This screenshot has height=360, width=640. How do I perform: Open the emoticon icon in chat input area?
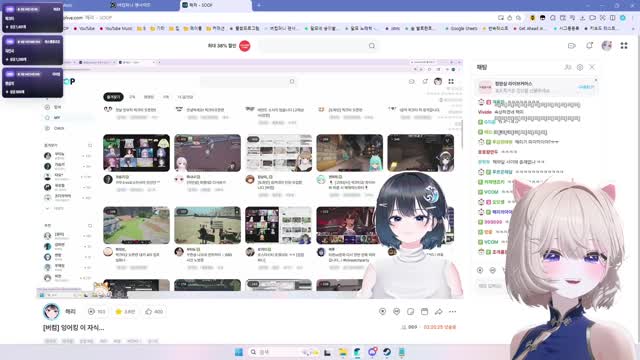click(493, 270)
